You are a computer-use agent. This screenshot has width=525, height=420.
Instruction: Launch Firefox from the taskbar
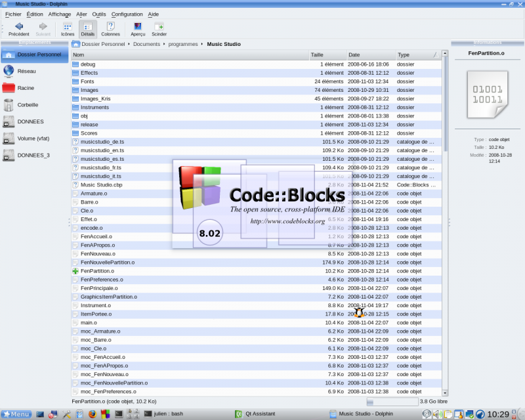click(x=92, y=414)
